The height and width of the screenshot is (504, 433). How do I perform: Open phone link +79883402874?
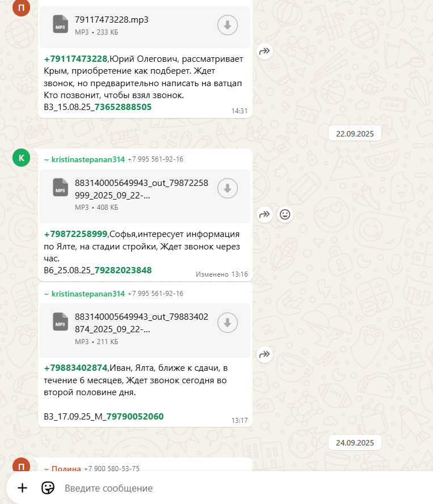[75, 368]
